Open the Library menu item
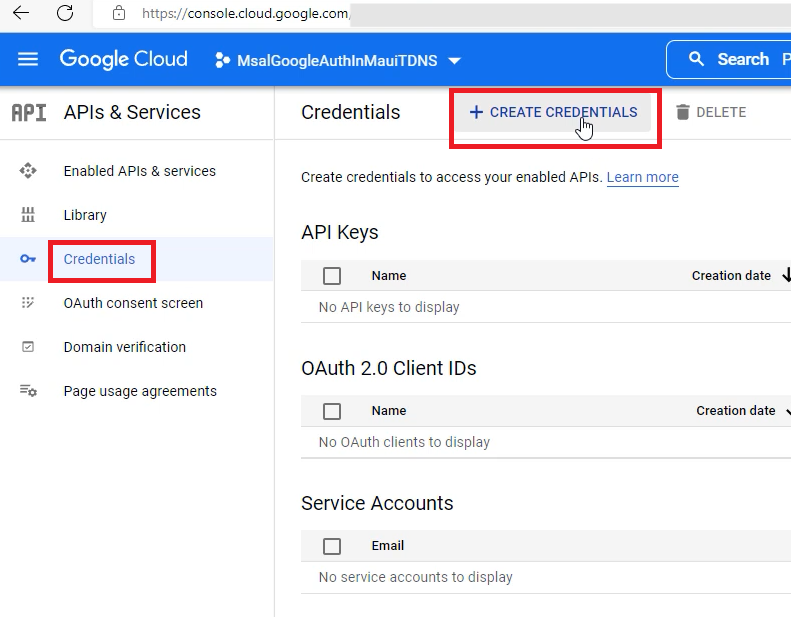The image size is (791, 617). pos(85,215)
